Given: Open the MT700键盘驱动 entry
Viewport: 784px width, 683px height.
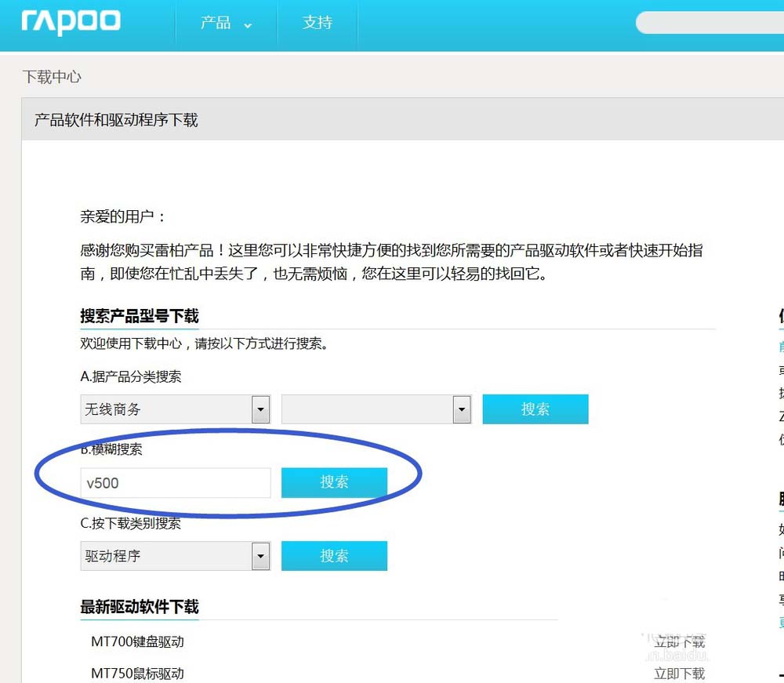Looking at the screenshot, I should pos(137,641).
